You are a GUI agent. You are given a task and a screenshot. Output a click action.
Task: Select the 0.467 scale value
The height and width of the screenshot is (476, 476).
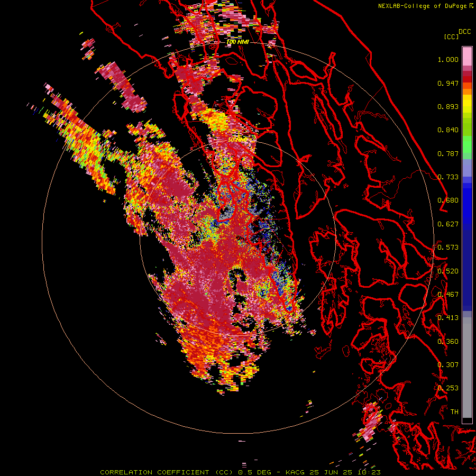(448, 295)
